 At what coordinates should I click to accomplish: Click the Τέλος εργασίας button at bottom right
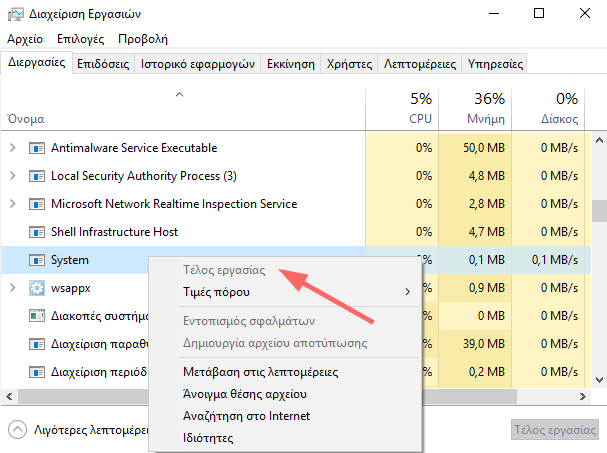(554, 430)
